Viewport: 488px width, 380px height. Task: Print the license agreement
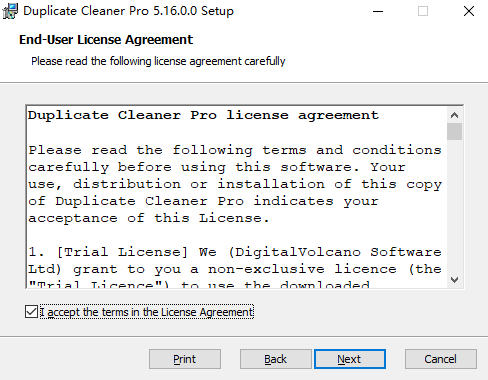(185, 359)
